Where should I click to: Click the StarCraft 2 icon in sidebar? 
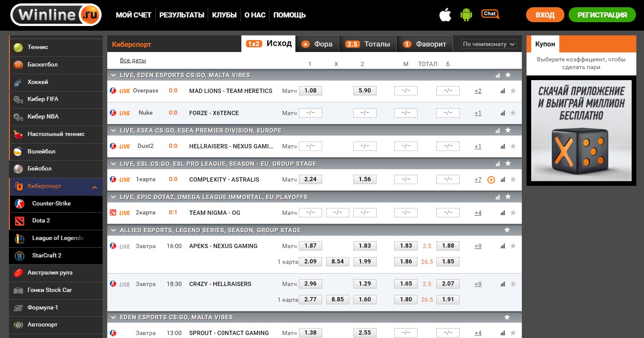pyautogui.click(x=20, y=256)
